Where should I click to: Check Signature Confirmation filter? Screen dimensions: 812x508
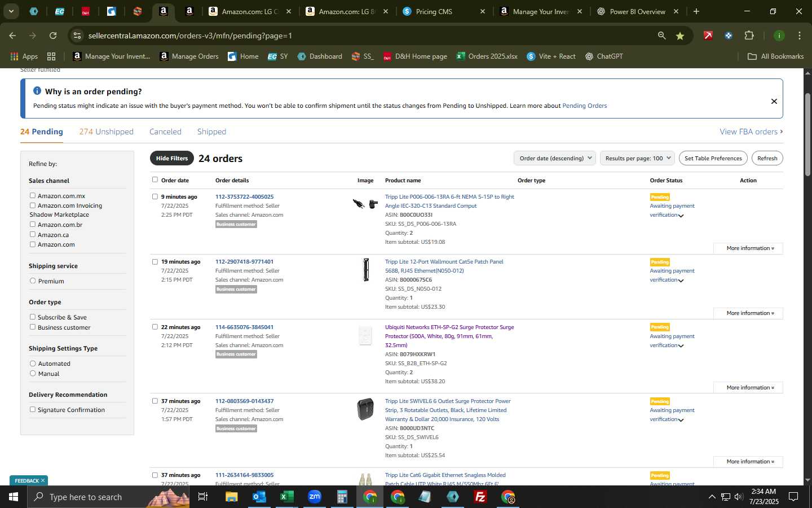(33, 409)
